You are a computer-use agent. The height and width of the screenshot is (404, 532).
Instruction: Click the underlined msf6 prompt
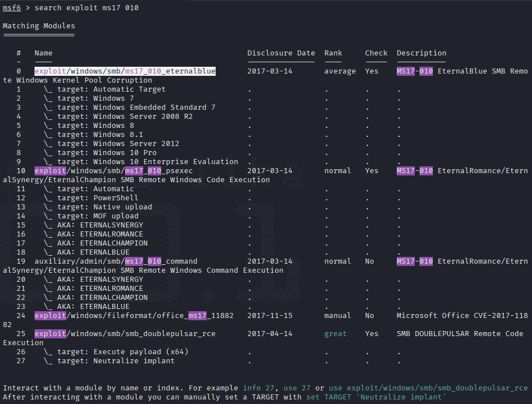12,7
